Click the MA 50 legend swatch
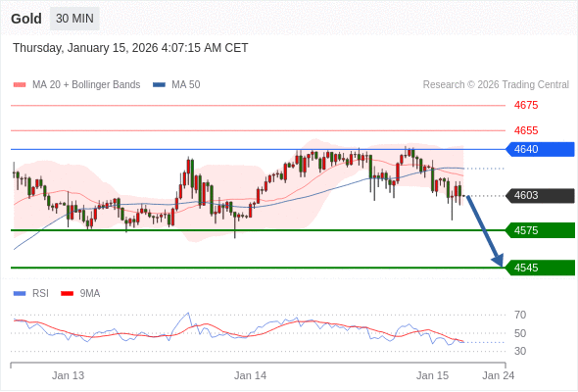 click(x=159, y=85)
